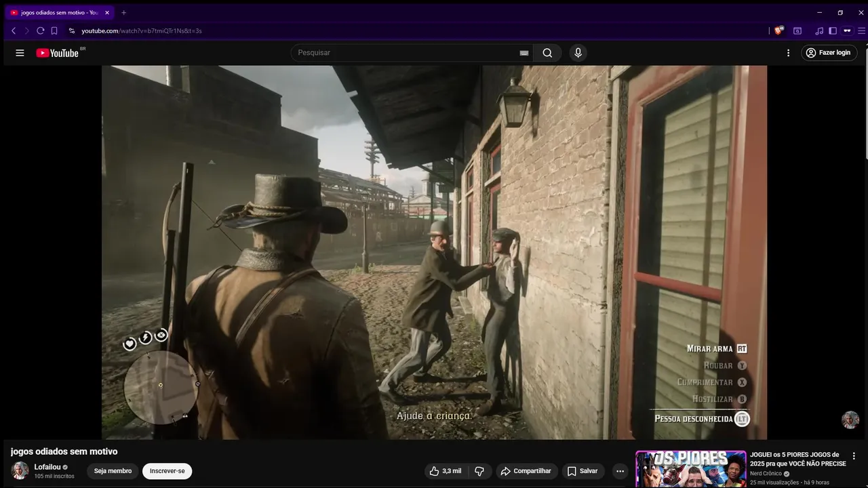Minimize the browser window

(819, 12)
